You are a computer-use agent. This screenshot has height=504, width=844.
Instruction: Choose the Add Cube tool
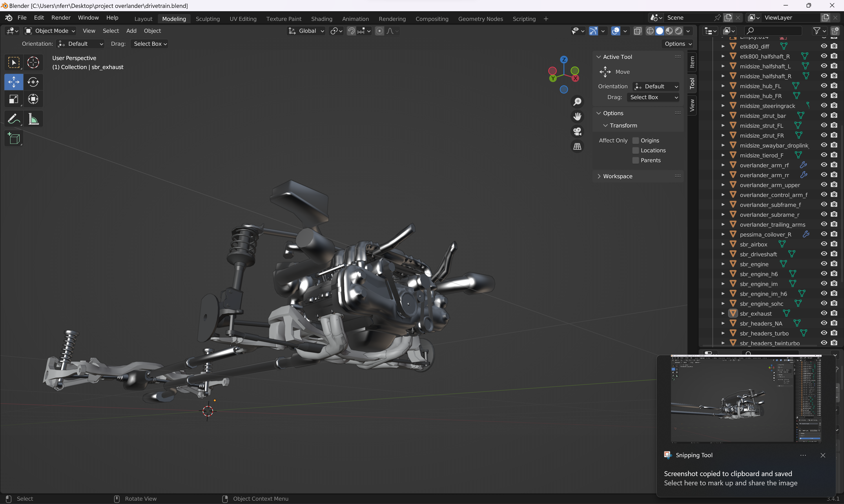coord(14,138)
